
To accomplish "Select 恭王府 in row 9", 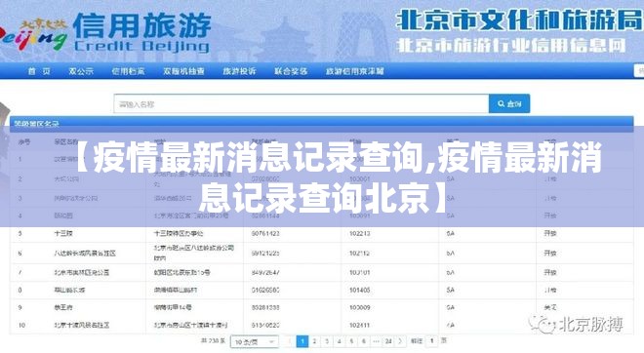I will (x=63, y=307).
